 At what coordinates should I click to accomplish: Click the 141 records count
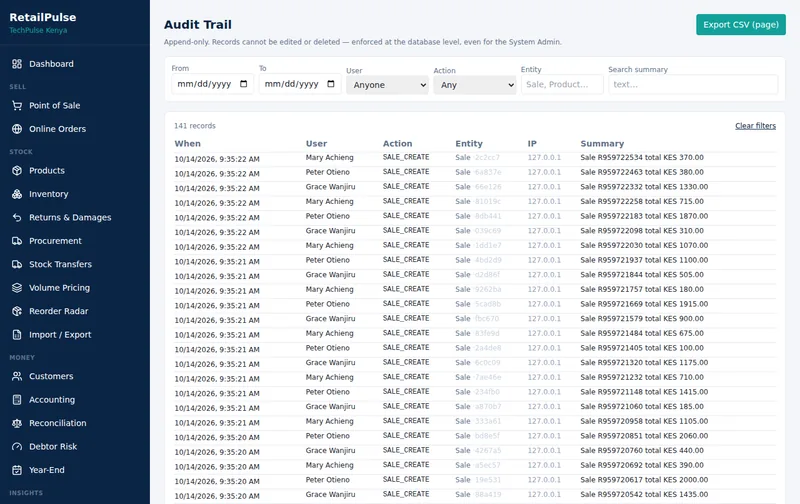(195, 126)
